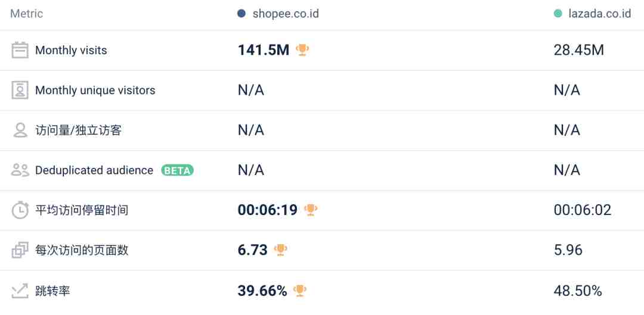Click the trophy icon next to 39.66%
Image resolution: width=644 pixels, height=315 pixels.
tap(300, 291)
